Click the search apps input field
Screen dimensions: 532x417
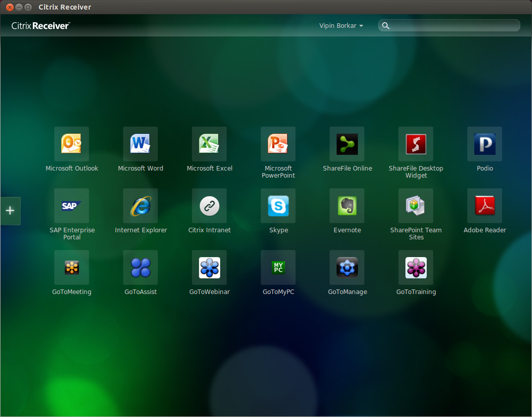click(453, 26)
